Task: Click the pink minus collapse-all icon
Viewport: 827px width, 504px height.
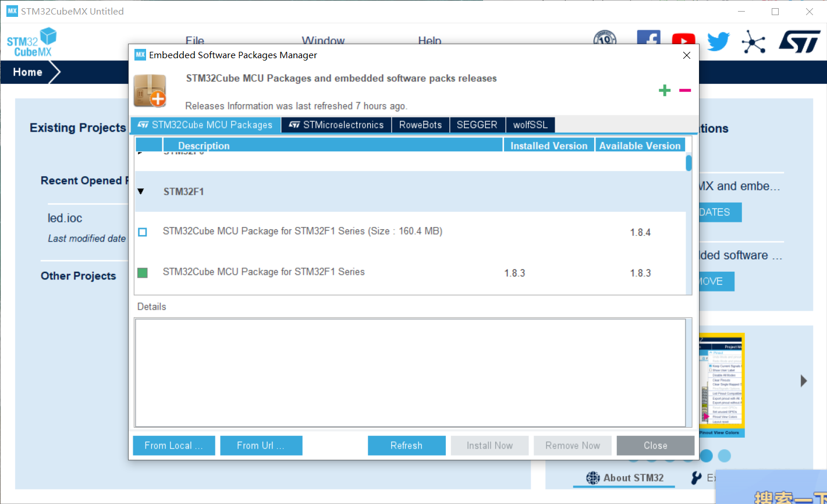Action: [x=685, y=90]
